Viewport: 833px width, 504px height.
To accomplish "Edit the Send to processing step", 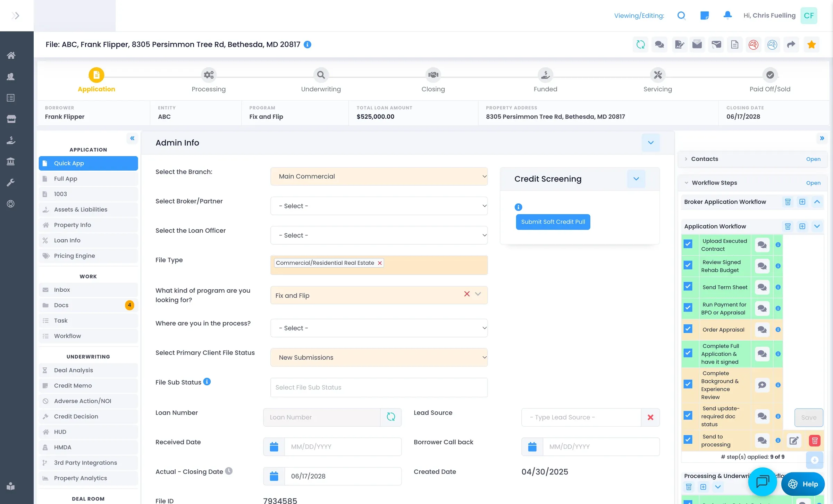I will [794, 441].
